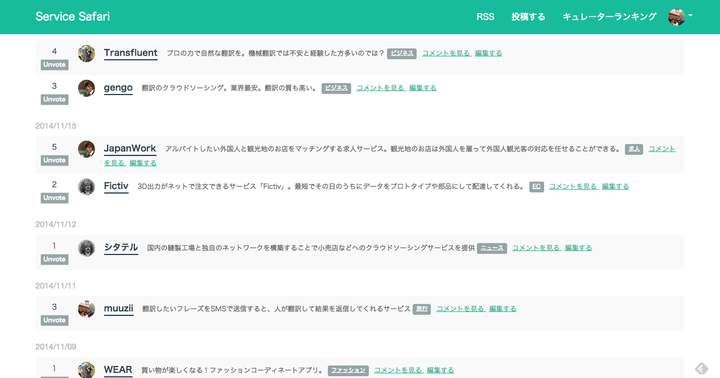
Task: Open the gengo service title link
Action: [118, 88]
